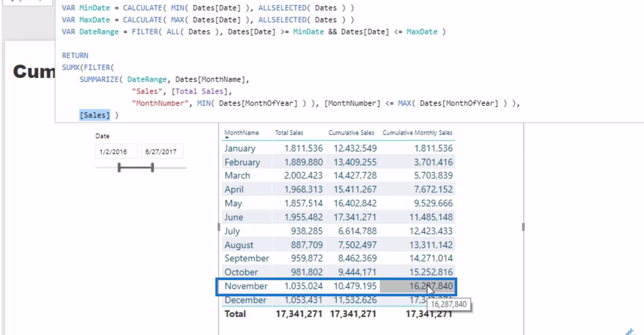The image size is (644, 335).
Task: Click Cumulative Sales value 9,444,171
Action: [357, 272]
